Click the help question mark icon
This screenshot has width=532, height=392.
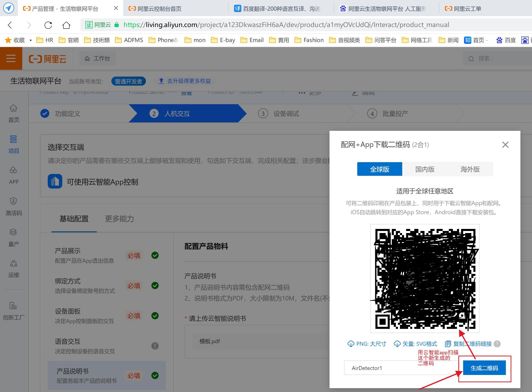click(x=497, y=344)
